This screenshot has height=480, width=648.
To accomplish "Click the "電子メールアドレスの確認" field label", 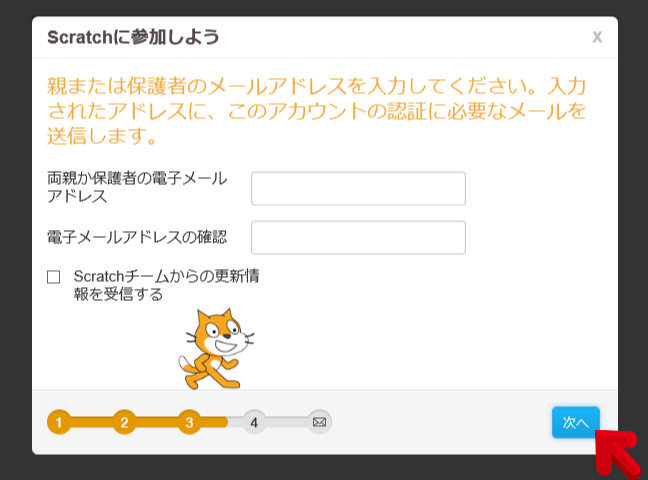I will pyautogui.click(x=137, y=237).
